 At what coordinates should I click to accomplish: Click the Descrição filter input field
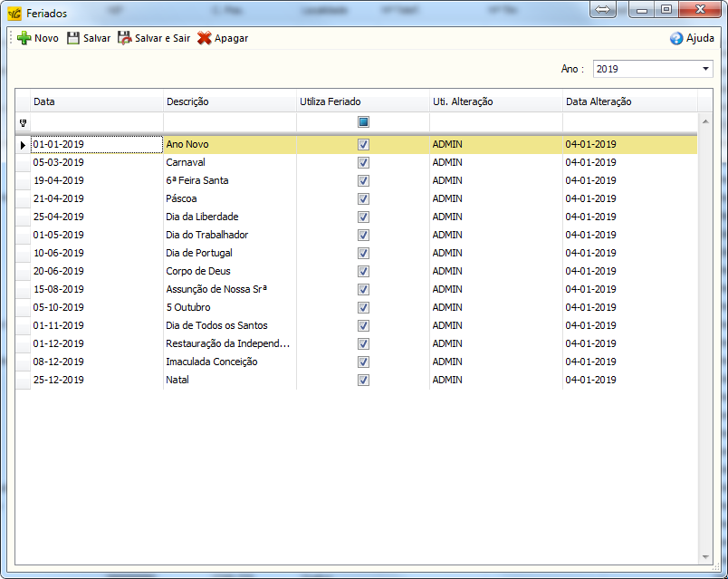(230, 122)
